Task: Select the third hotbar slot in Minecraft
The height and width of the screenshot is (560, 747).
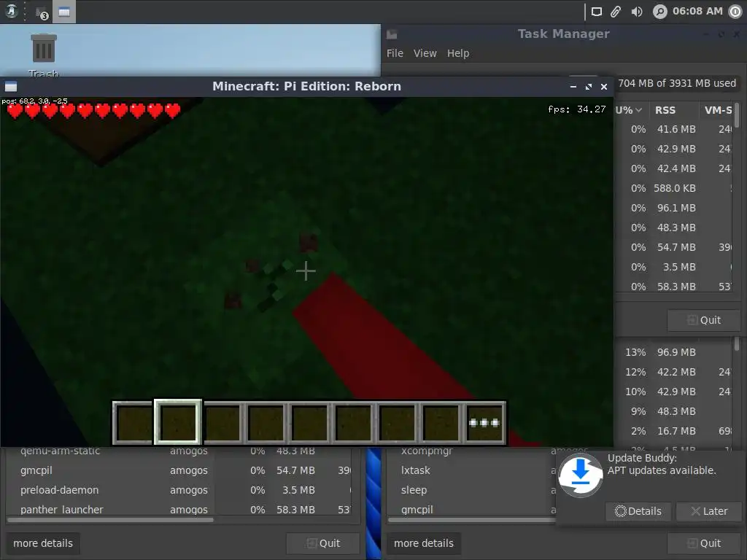Action: (222, 422)
